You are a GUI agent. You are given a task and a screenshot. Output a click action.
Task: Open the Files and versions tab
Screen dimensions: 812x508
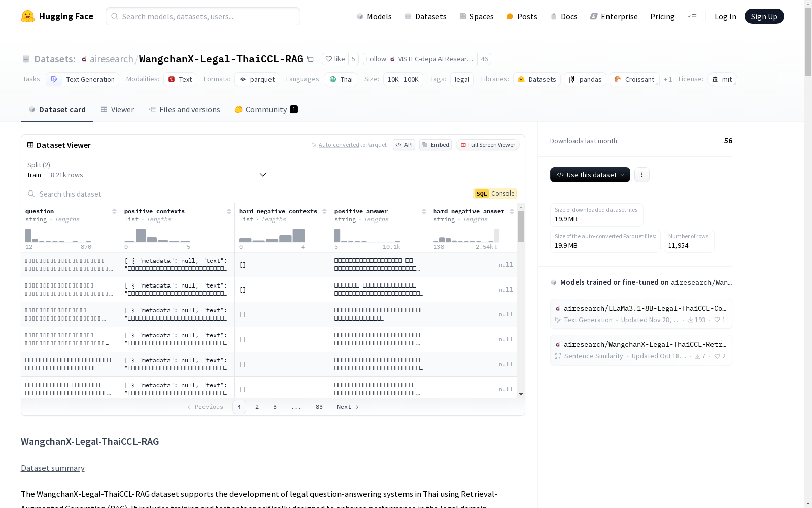pos(184,109)
